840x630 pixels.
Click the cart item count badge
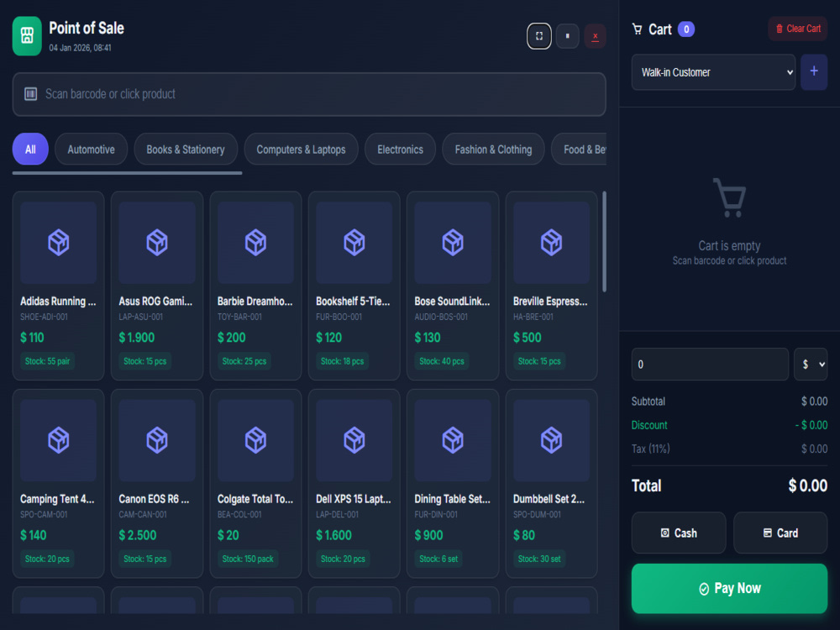pos(686,29)
